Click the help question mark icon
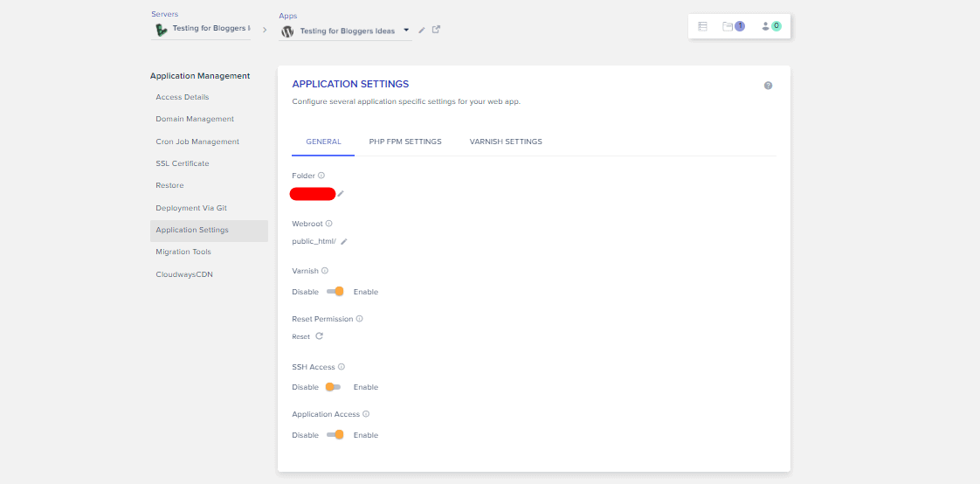Image resolution: width=980 pixels, height=484 pixels. pos(768,86)
